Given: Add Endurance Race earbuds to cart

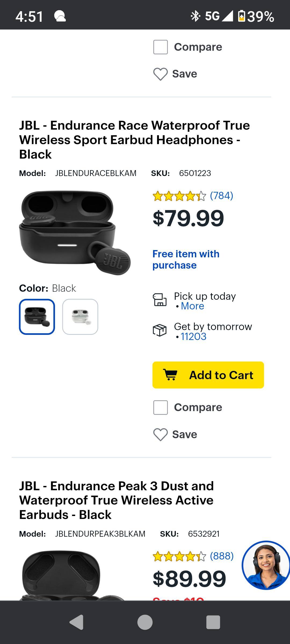Looking at the screenshot, I should pos(208,375).
